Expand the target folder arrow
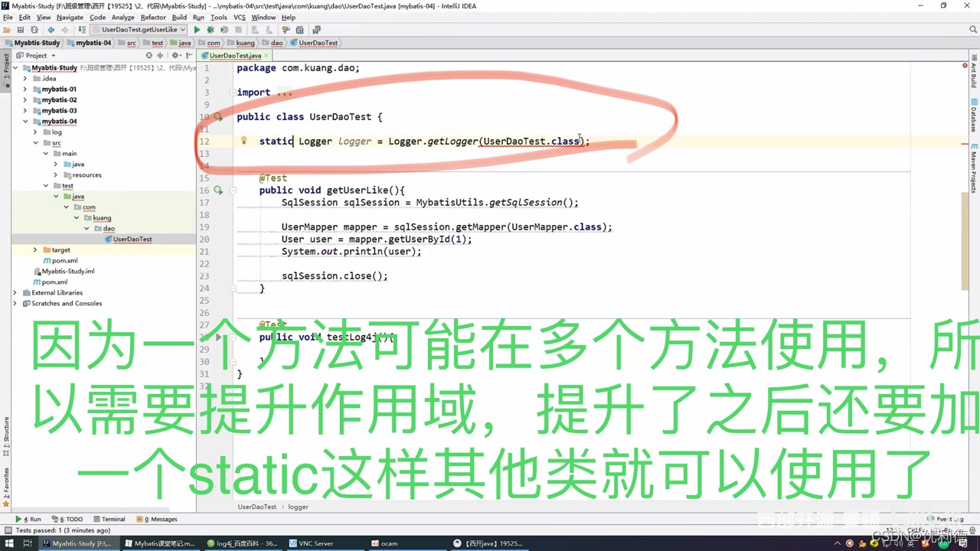Viewport: 980px width, 551px height. [35, 249]
